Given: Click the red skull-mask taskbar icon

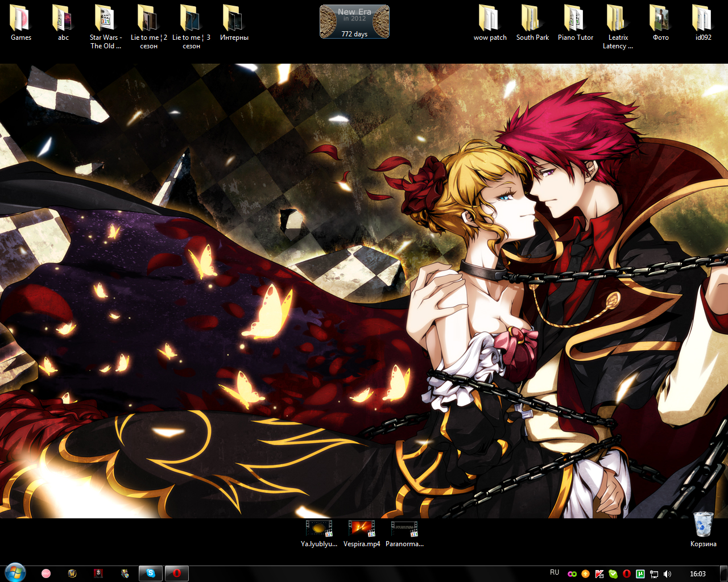Looking at the screenshot, I should (98, 573).
